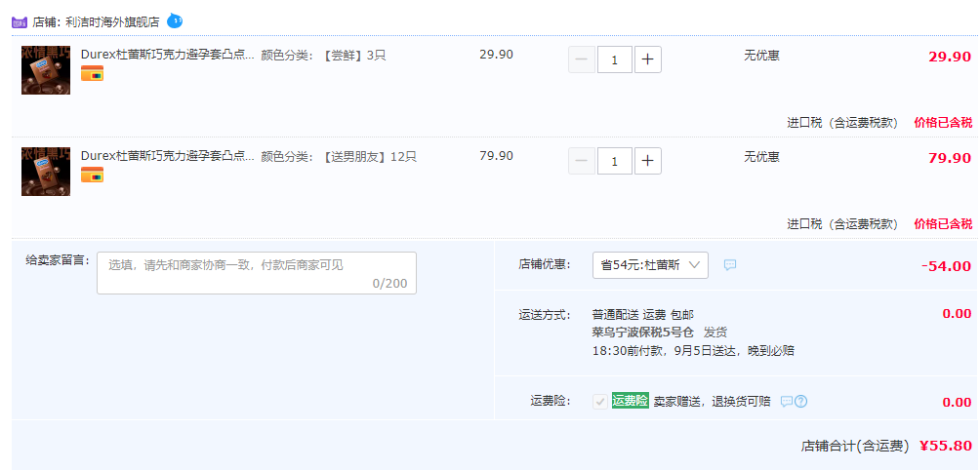Increase quantity of 【尝鲜】3只 item
The height and width of the screenshot is (470, 980).
(648, 59)
